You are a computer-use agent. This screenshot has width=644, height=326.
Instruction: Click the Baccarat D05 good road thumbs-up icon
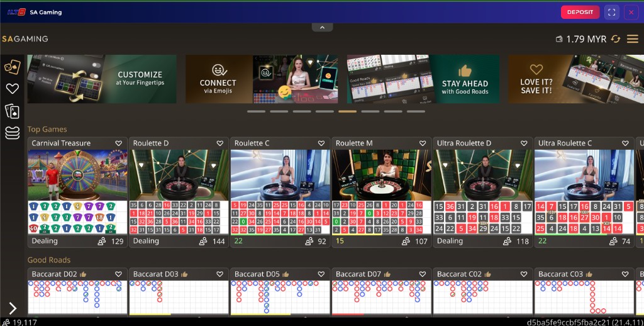(x=286, y=274)
